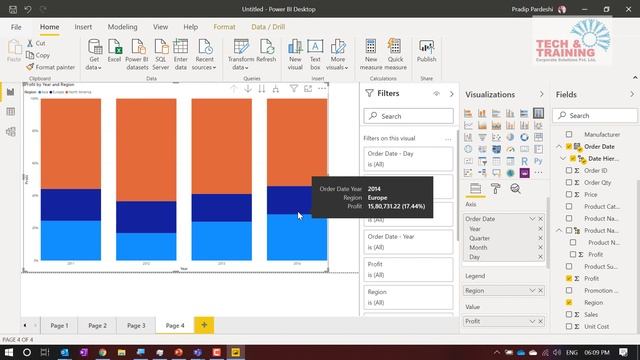Choose the Python visual
Image resolution: width=640 pixels, height=360 pixels.
coord(538,161)
